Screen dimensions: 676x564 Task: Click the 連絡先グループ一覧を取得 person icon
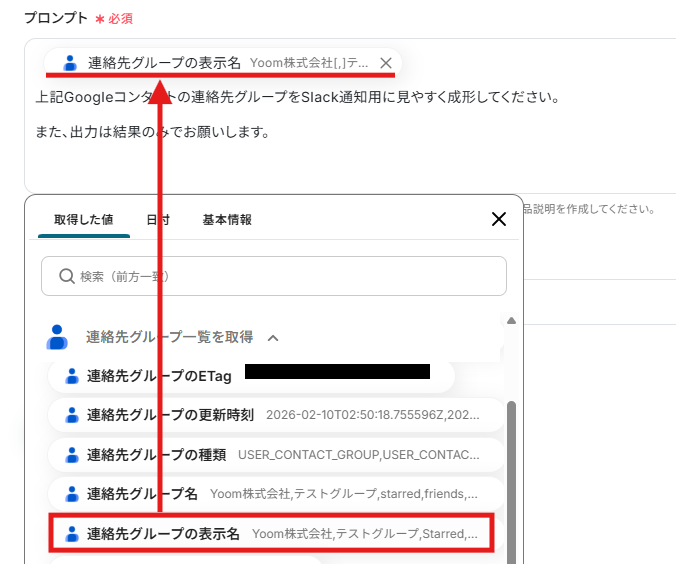(57, 337)
